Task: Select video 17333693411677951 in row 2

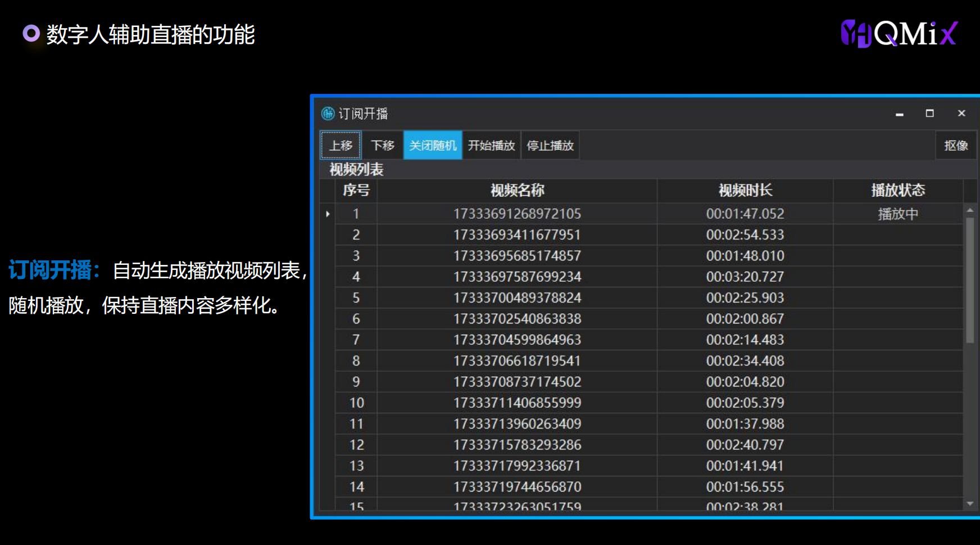Action: (x=517, y=235)
